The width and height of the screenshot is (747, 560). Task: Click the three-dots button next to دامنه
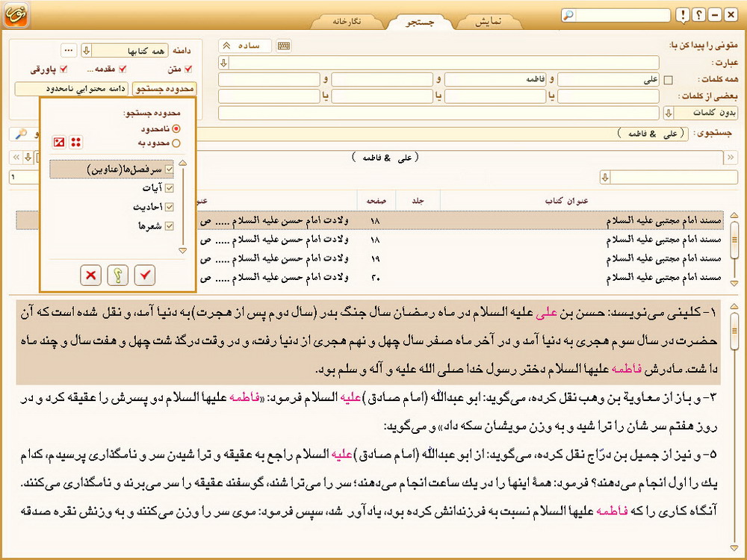(x=69, y=50)
